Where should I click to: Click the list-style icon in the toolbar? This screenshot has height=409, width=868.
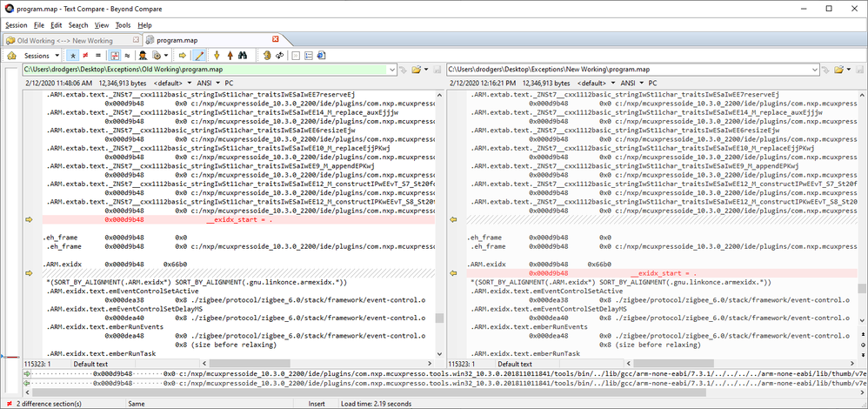(309, 56)
